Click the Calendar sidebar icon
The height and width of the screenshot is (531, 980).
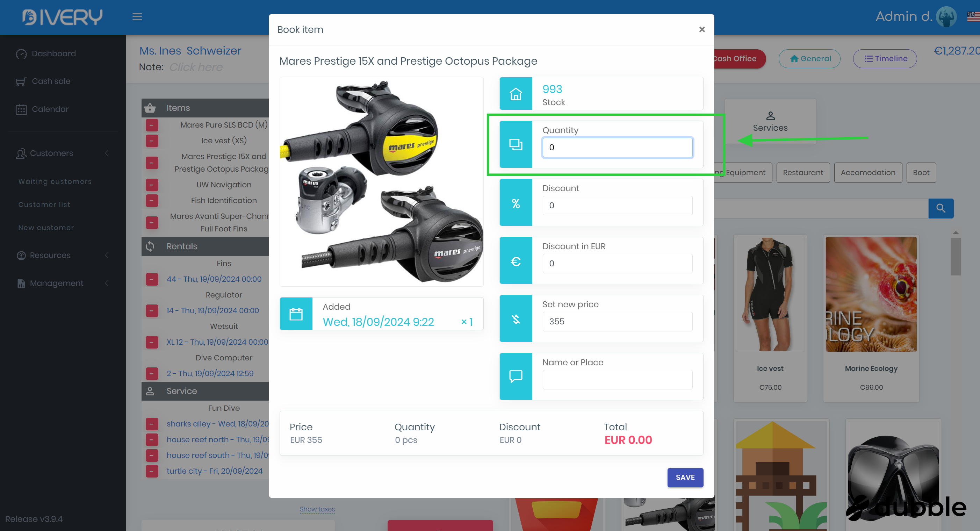click(21, 109)
